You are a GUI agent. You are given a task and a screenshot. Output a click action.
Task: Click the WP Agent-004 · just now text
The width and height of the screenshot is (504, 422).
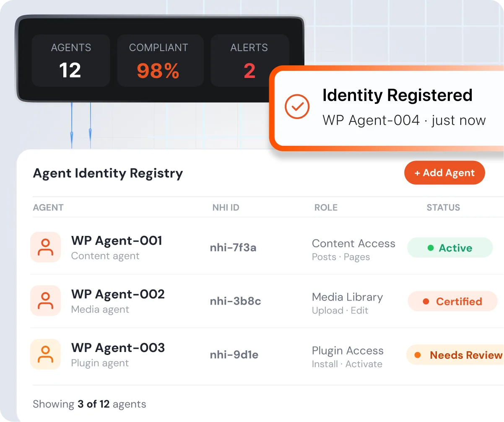(x=404, y=120)
